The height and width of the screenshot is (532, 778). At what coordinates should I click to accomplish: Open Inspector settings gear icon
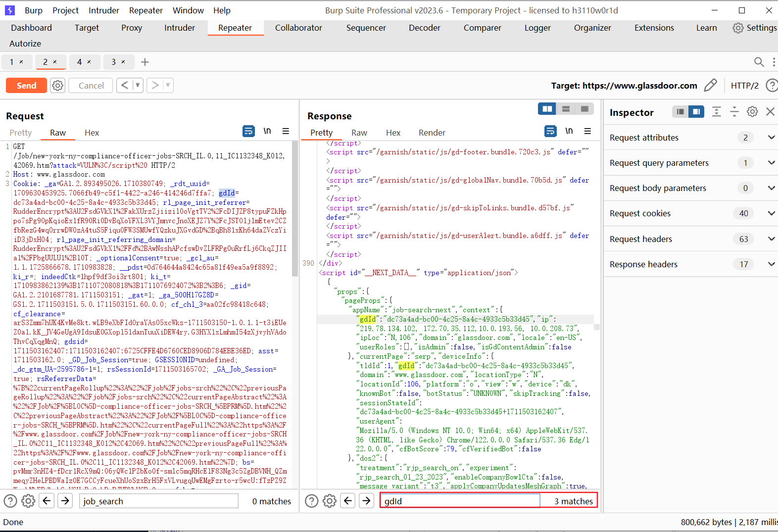click(x=752, y=112)
